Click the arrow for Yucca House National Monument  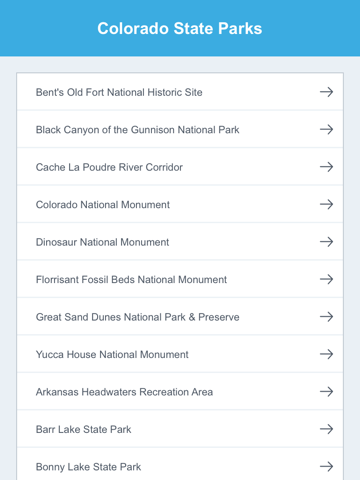point(326,354)
